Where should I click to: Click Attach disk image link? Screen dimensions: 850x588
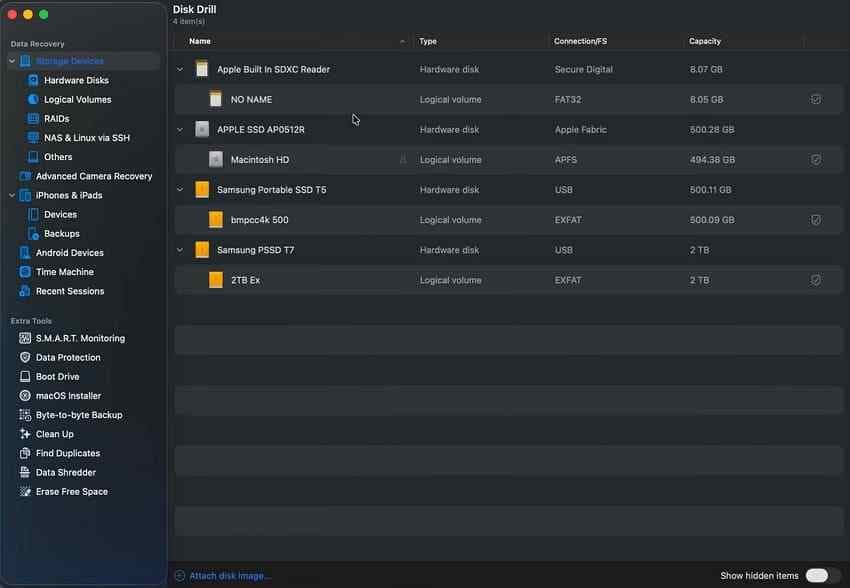pos(230,576)
